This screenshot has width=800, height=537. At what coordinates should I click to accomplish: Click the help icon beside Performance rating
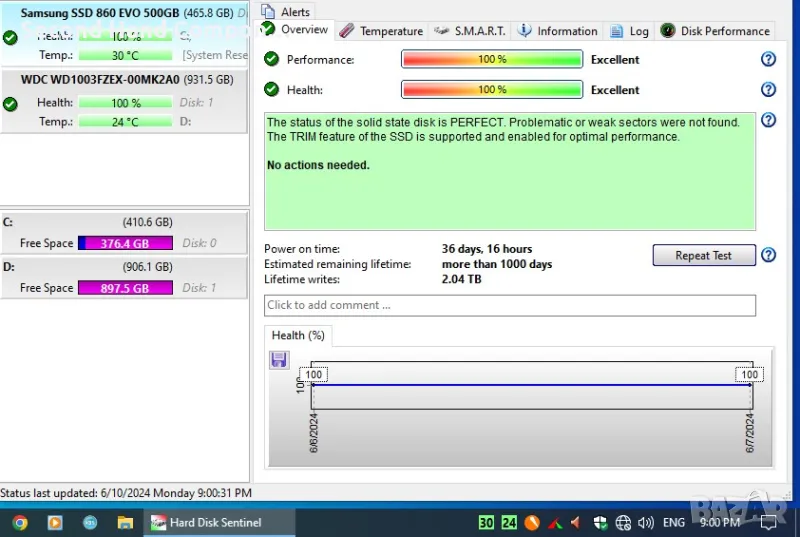pyautogui.click(x=768, y=59)
